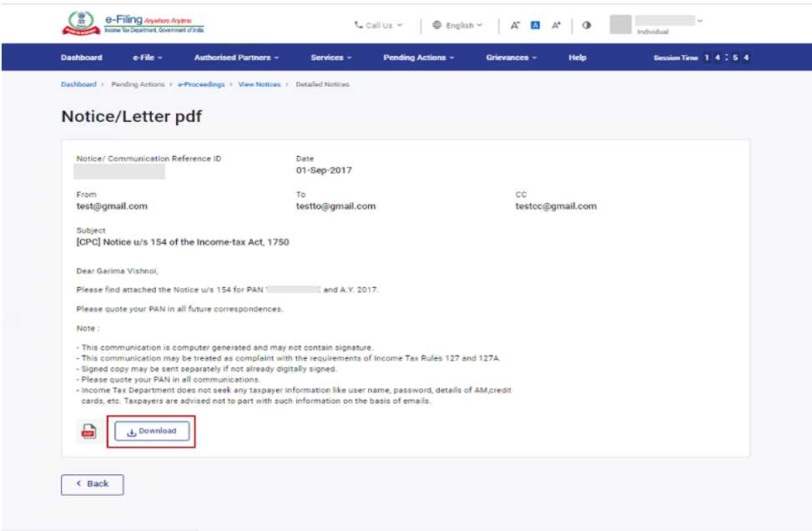Open the Pending Actions menu
The height and width of the screenshot is (531, 812).
(x=419, y=58)
